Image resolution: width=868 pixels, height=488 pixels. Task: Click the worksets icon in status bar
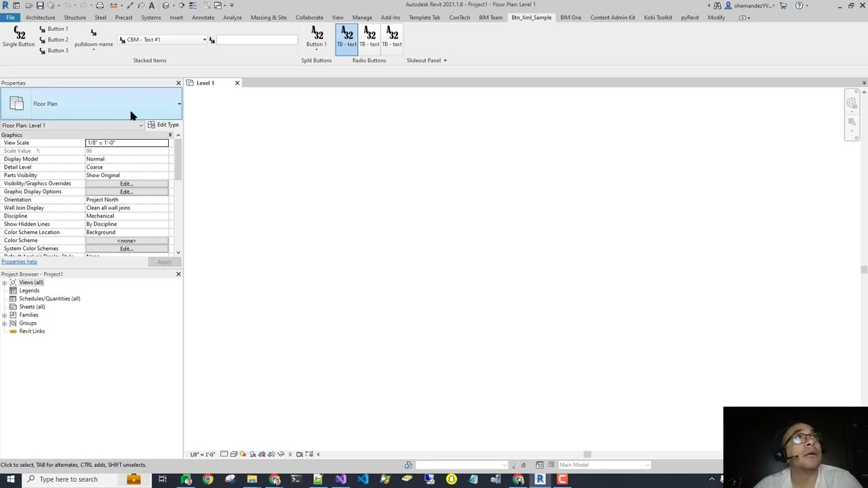pyautogui.click(x=408, y=465)
